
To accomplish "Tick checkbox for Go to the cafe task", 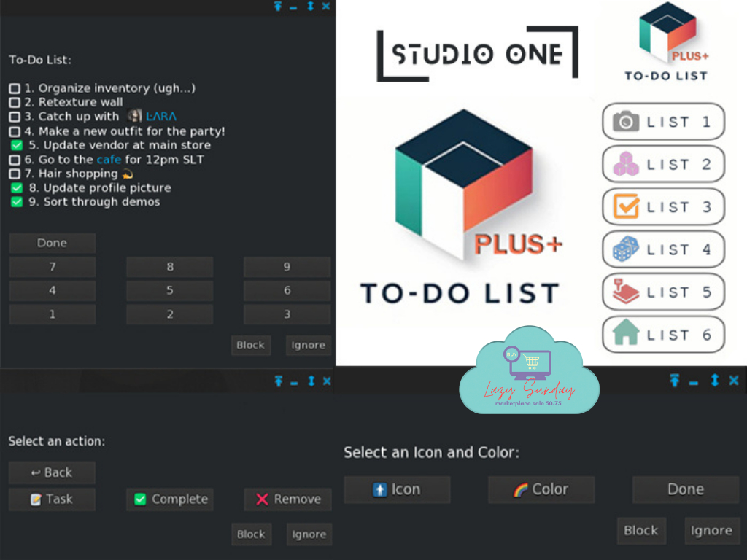I will [x=15, y=160].
